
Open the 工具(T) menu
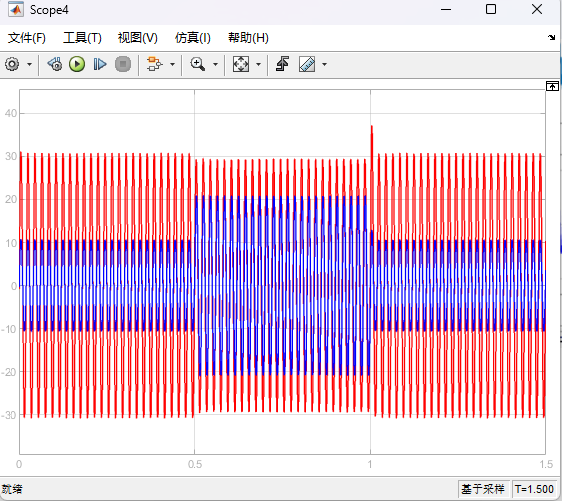tap(82, 38)
